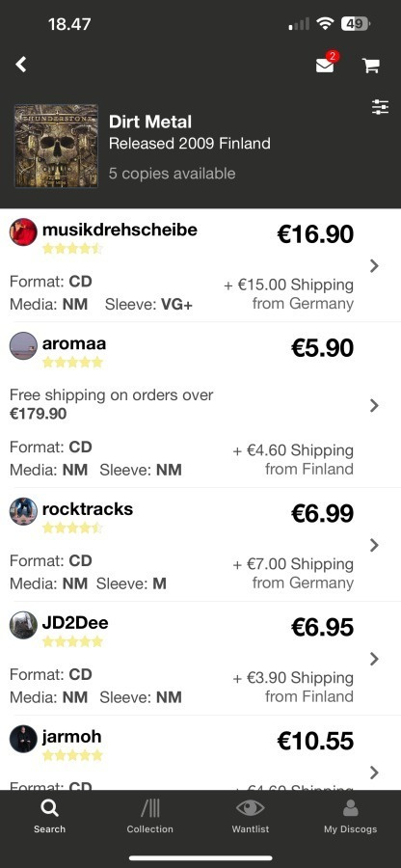The height and width of the screenshot is (868, 401).
Task: Open seller name musikdrehscheibe
Action: 120,230
